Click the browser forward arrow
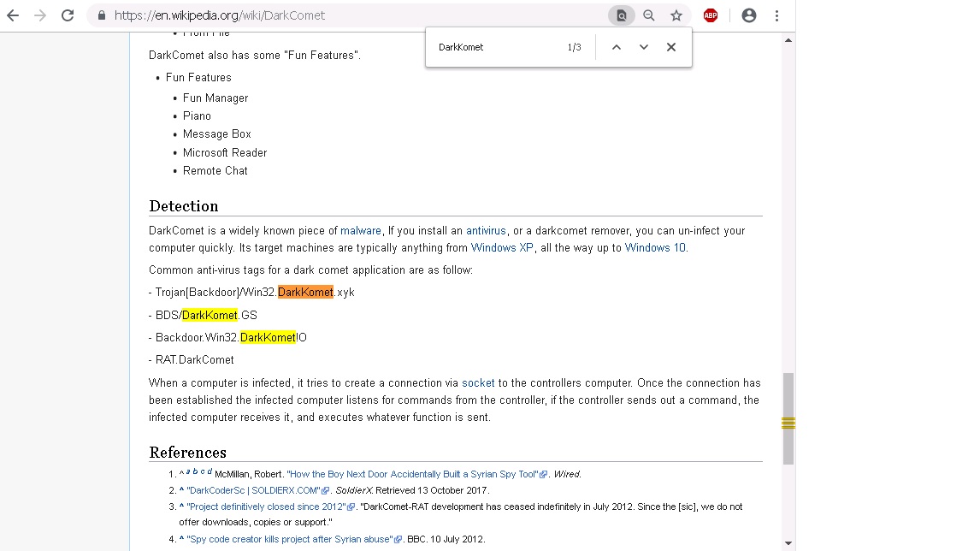Viewport: 980px width, 551px height. pyautogui.click(x=40, y=15)
